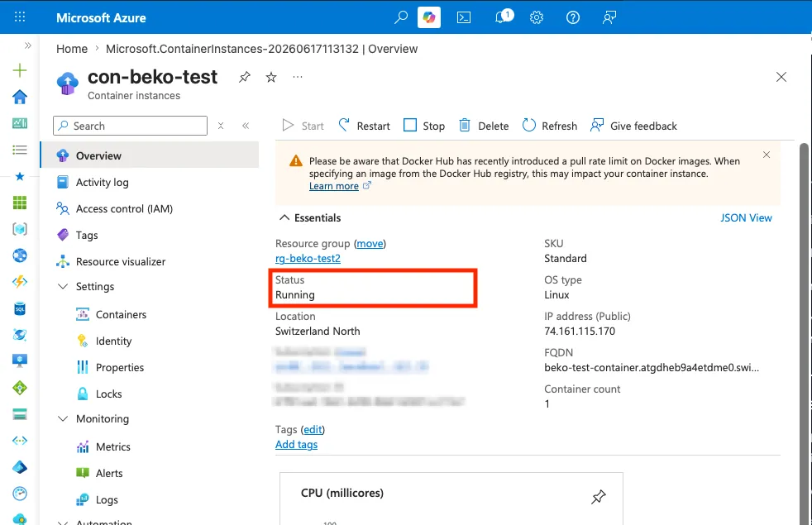The width and height of the screenshot is (812, 525).
Task: Dismiss the Docker Hub warning banner
Action: pyautogui.click(x=767, y=155)
